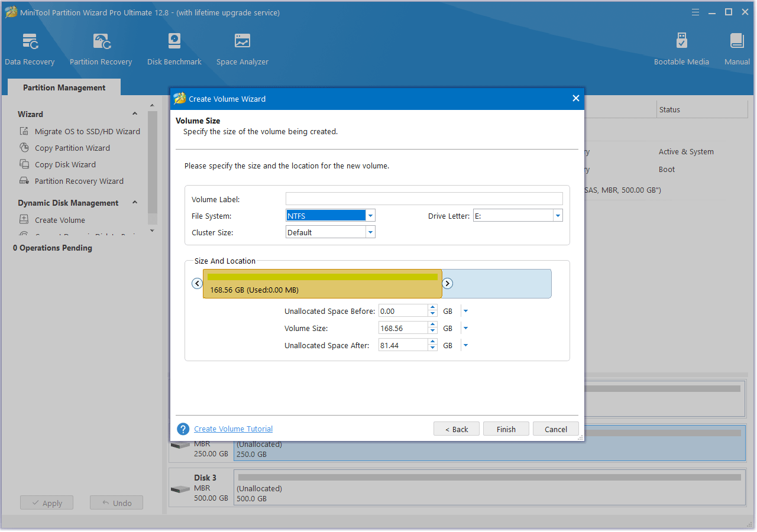Image resolution: width=757 pixels, height=532 pixels.
Task: Collapse the Wizard section
Action: (x=135, y=114)
